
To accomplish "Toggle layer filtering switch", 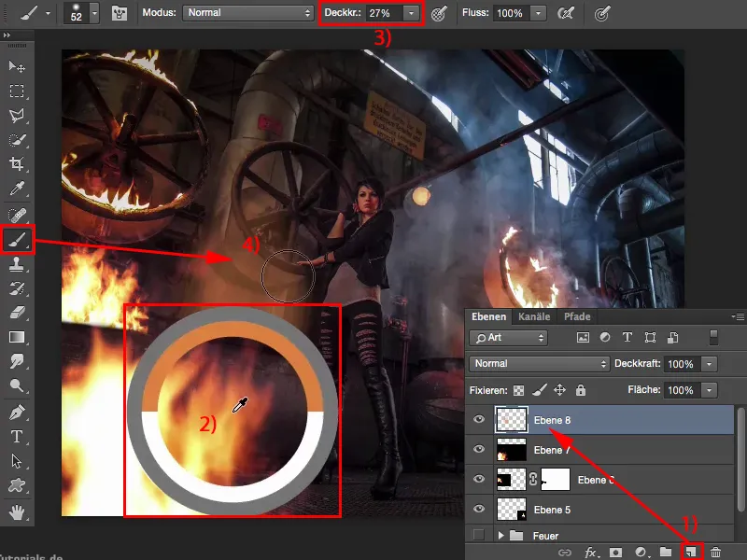I will pyautogui.click(x=713, y=337).
